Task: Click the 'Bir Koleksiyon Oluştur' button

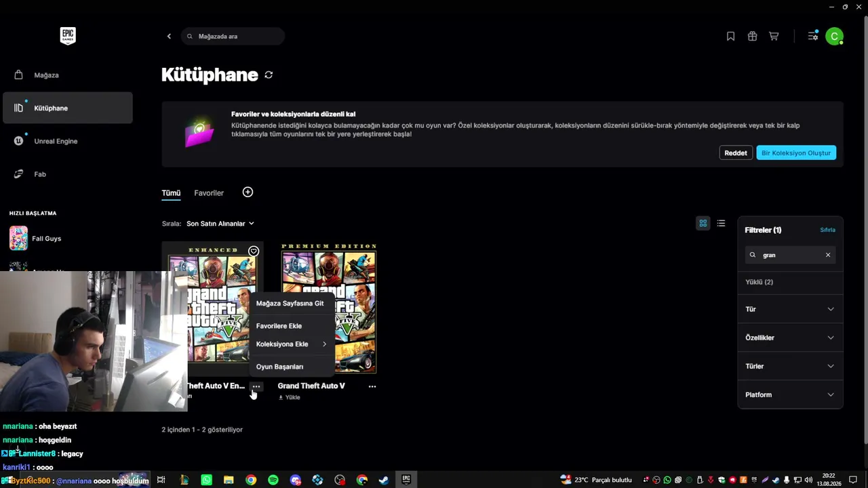Action: (x=796, y=153)
